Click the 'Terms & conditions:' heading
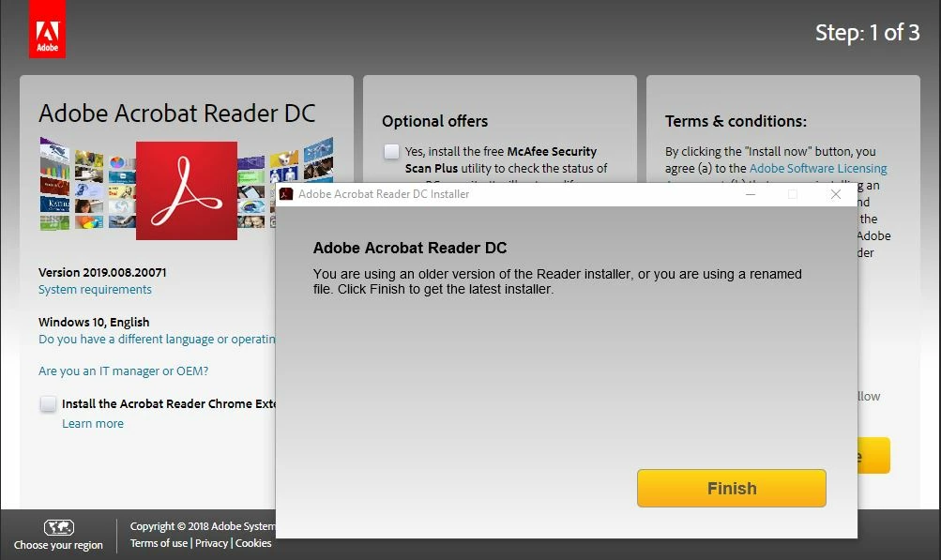This screenshot has width=941, height=560. point(736,121)
